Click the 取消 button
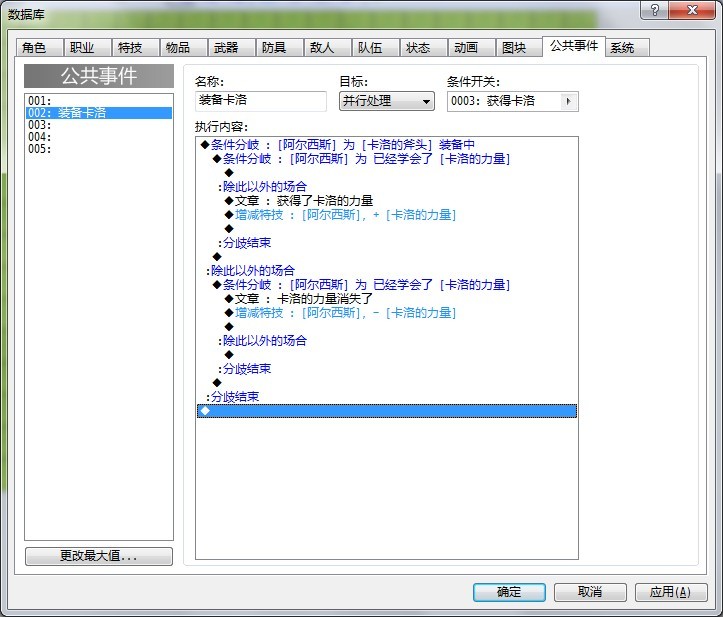Viewport: 723px width, 617px height. pos(590,592)
